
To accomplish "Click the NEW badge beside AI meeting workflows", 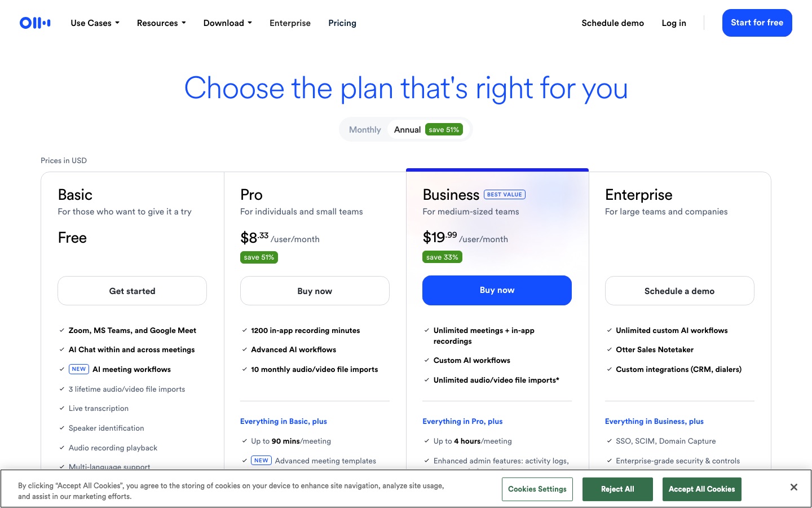I will 79,369.
